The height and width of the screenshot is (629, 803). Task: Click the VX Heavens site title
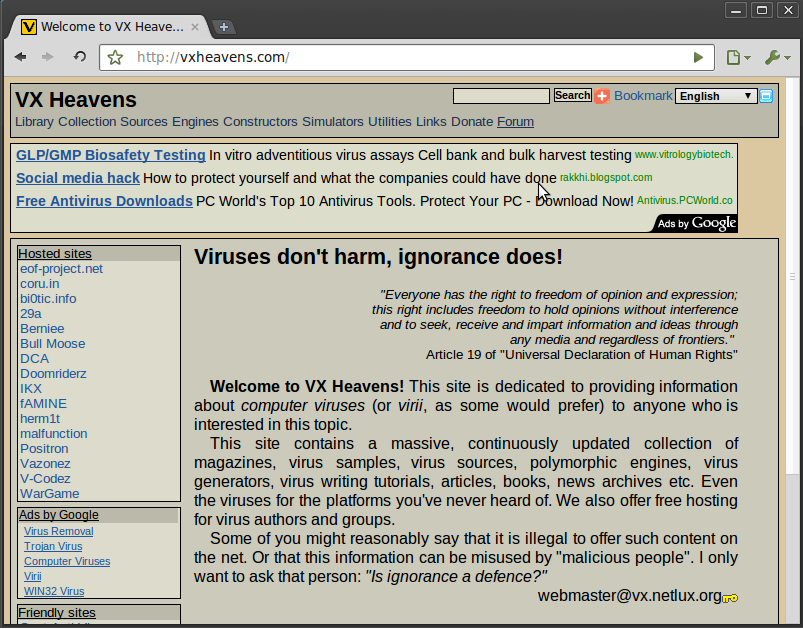pyautogui.click(x=76, y=100)
